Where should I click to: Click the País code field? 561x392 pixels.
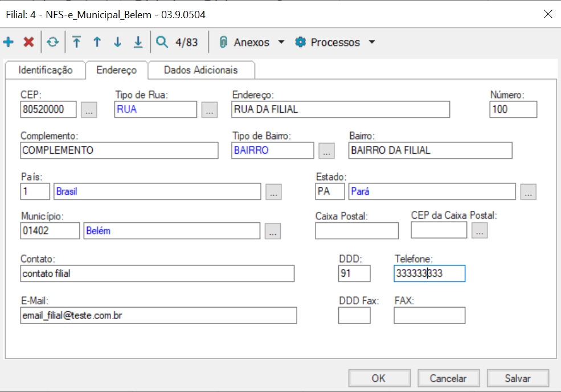coord(35,191)
